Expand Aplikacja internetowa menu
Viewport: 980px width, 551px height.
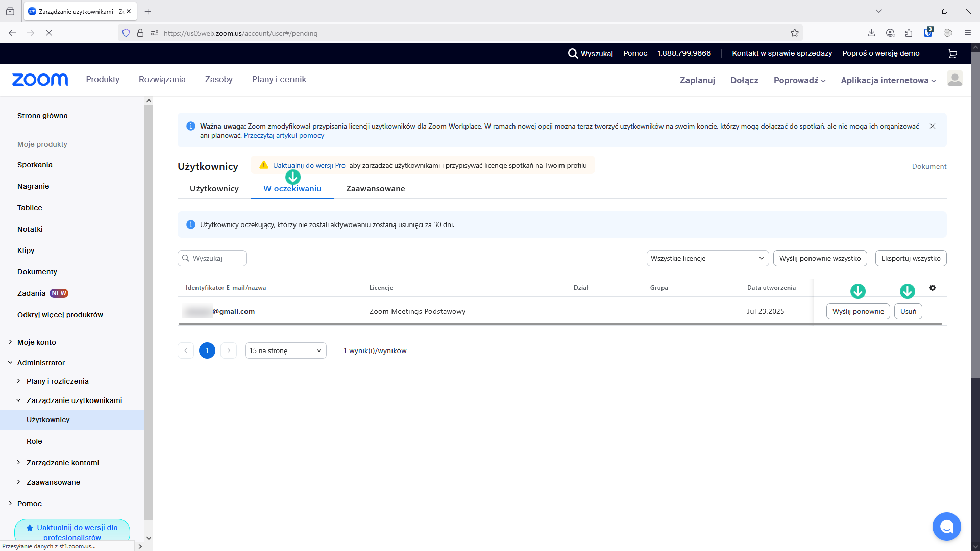pos(888,80)
